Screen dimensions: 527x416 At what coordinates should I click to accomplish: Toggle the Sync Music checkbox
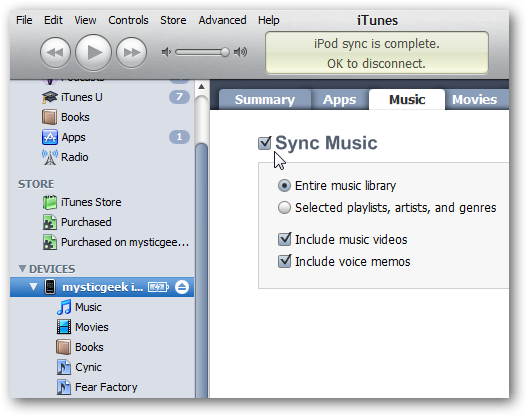tap(265, 143)
